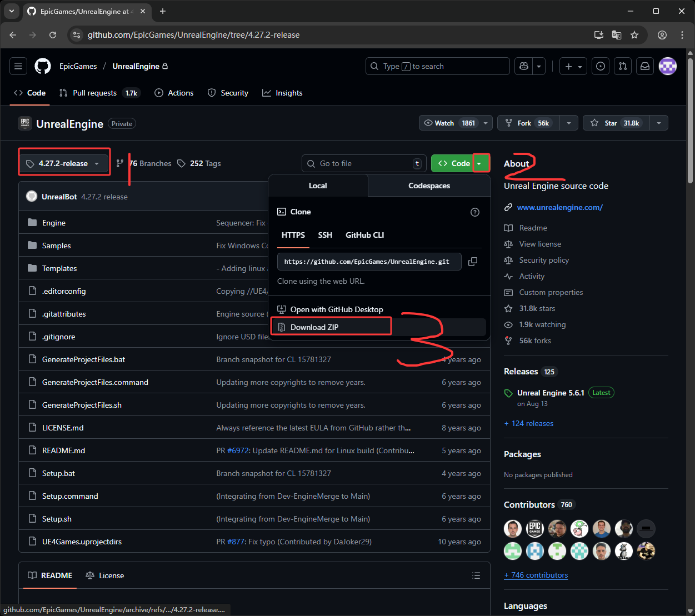
Task: Open the Actions tab
Action: 174,93
